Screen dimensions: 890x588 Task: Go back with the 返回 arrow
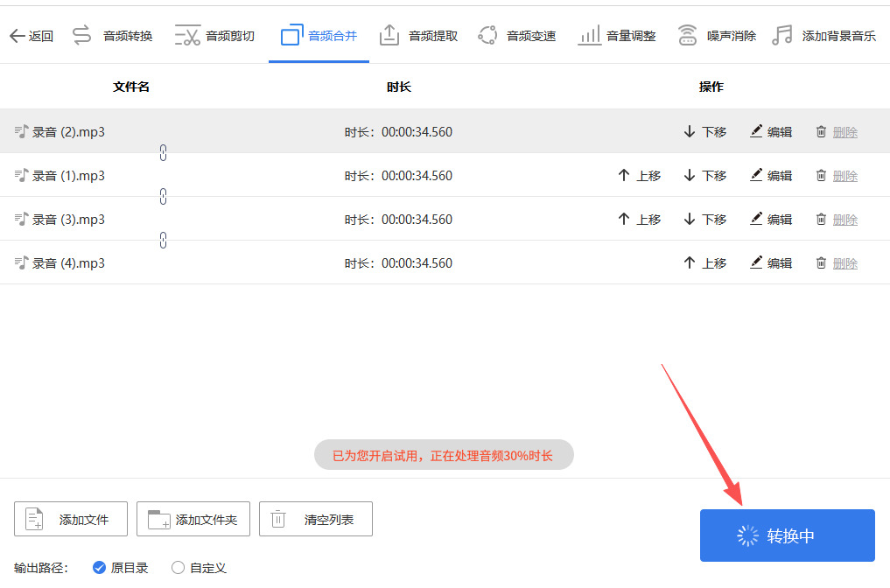pos(32,36)
